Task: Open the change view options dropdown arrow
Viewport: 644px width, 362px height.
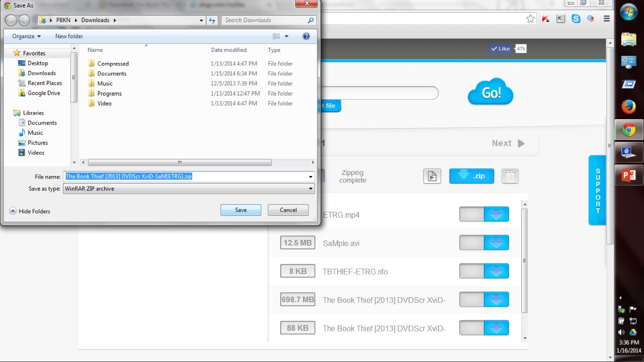Action: [x=287, y=36]
